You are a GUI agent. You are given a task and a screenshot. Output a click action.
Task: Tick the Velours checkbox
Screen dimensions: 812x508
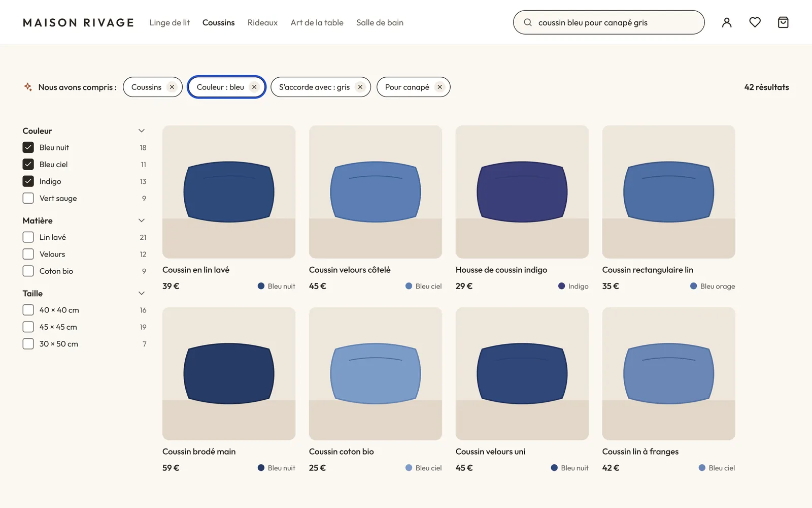28,254
